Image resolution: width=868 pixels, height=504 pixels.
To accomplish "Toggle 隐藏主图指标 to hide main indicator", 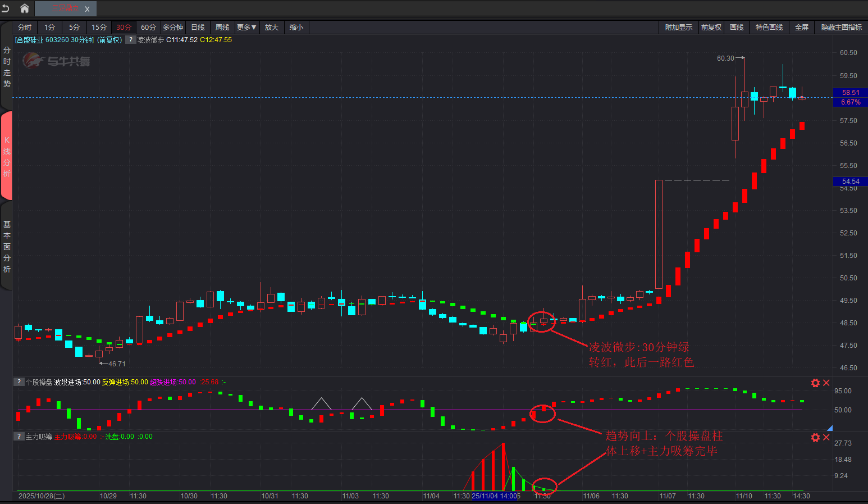I will 841,28.
